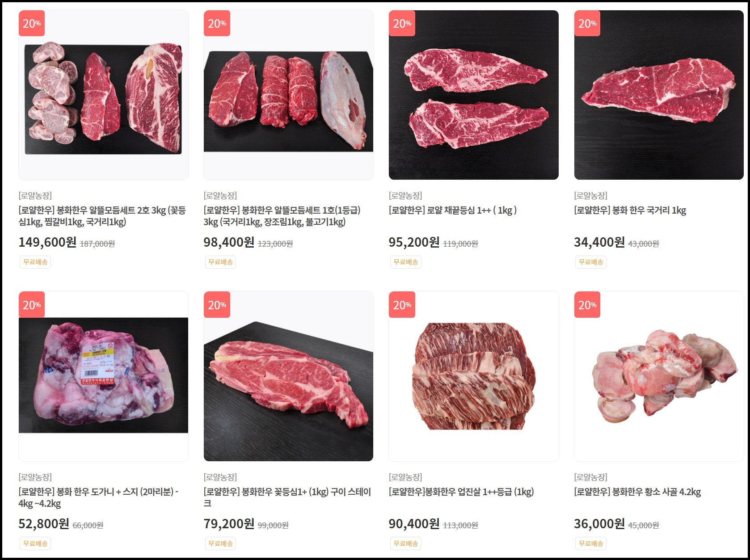The width and height of the screenshot is (750, 560).
Task: Open the 알뜰모듬세트 2호 3kg product image
Action: point(103,95)
